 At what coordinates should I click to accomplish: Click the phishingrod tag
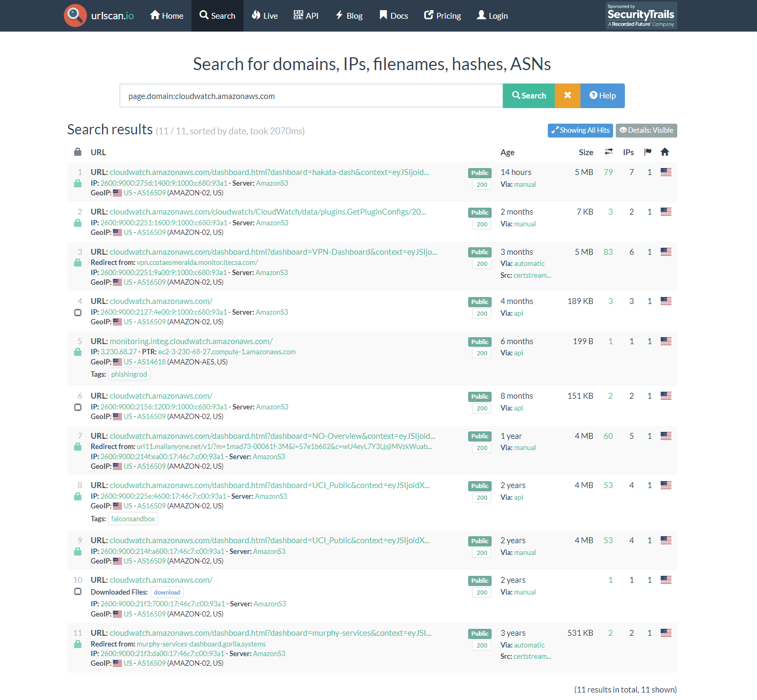click(129, 375)
